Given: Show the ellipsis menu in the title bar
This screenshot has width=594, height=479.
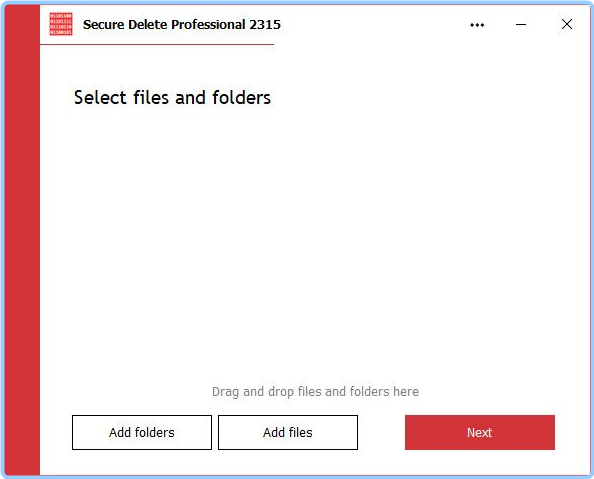Looking at the screenshot, I should pyautogui.click(x=477, y=25).
